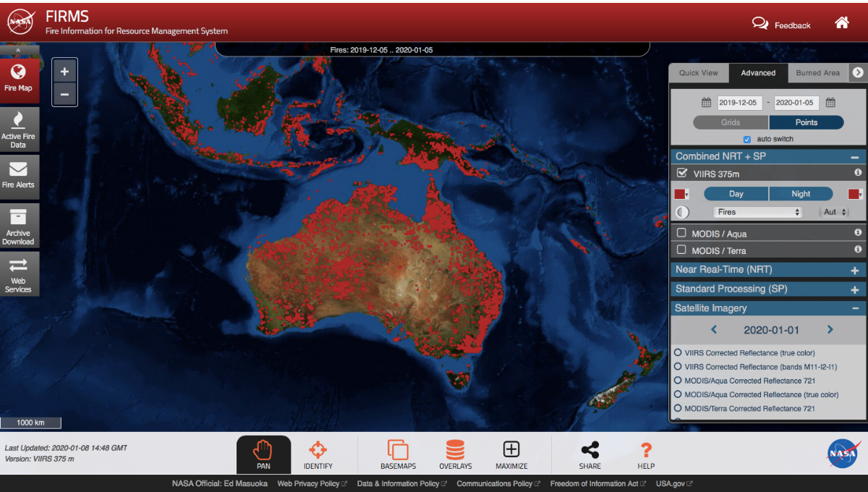The width and height of the screenshot is (868, 492).
Task: Open the Help menu
Action: (x=646, y=455)
